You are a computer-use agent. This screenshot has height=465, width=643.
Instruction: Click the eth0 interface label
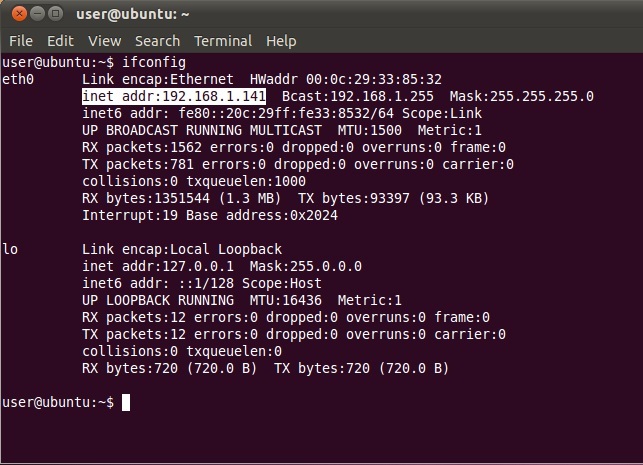(x=18, y=79)
